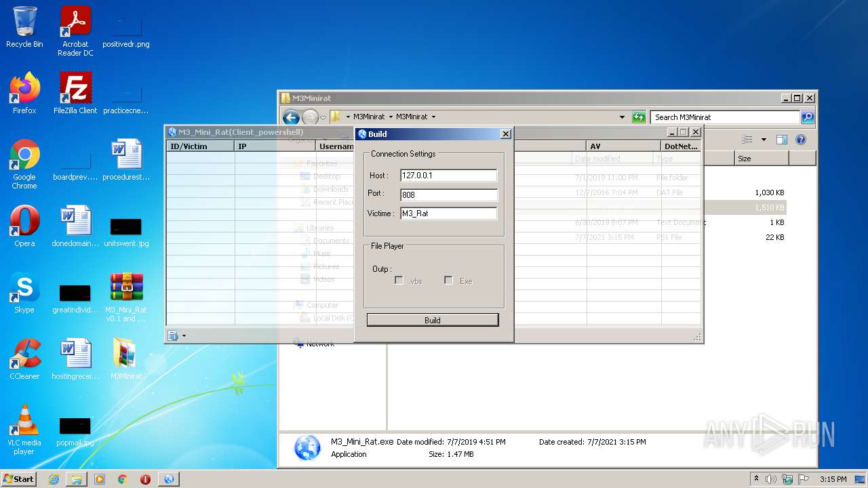868x488 pixels.
Task: Click the ID/Victim column header
Action: coord(201,146)
